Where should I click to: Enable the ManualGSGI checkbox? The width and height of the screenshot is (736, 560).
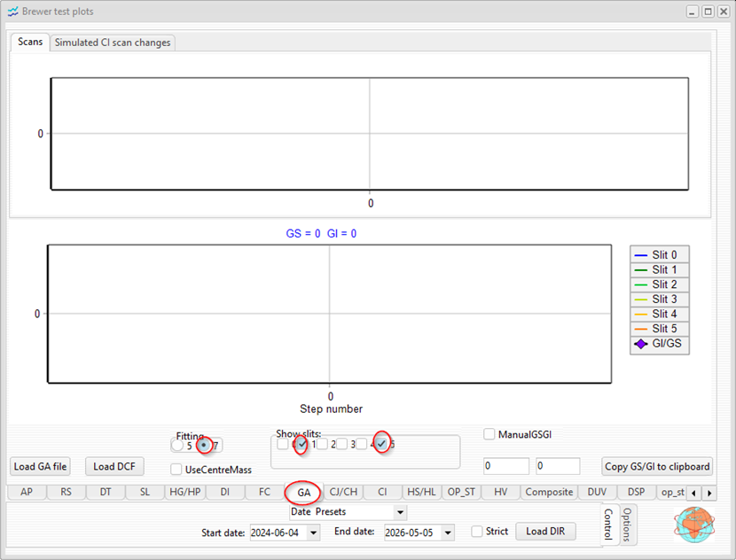[x=489, y=434]
